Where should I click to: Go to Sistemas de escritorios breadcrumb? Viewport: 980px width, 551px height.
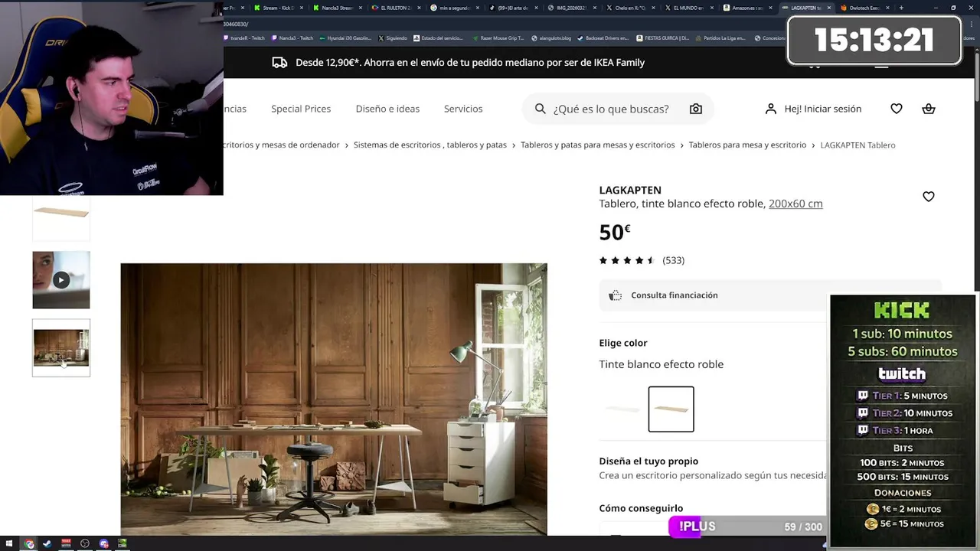pos(430,145)
